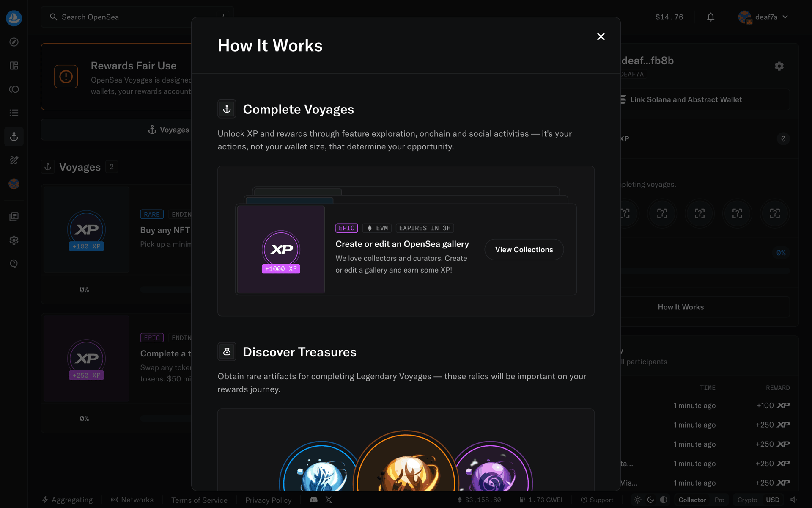Click View Collections button
The image size is (812, 508).
tap(524, 250)
